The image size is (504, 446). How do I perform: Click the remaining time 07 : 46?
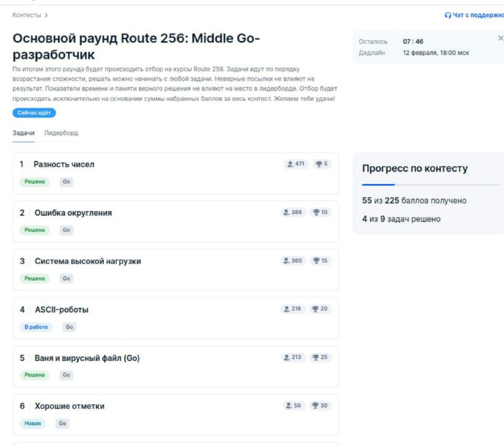click(x=413, y=42)
